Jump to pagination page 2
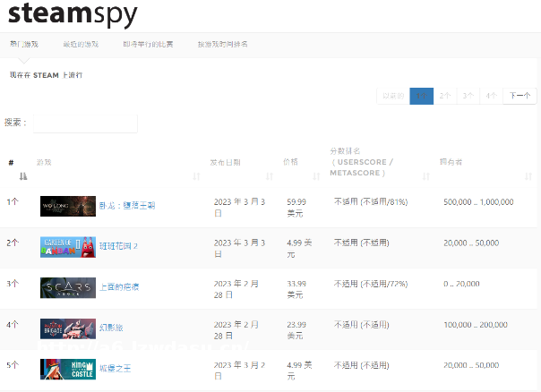 coord(446,96)
